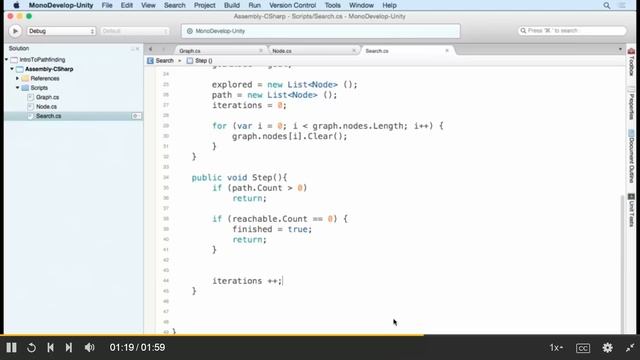The height and width of the screenshot is (360, 640).
Task: Select the Assembly-CSharp project row
Action: pos(49,69)
